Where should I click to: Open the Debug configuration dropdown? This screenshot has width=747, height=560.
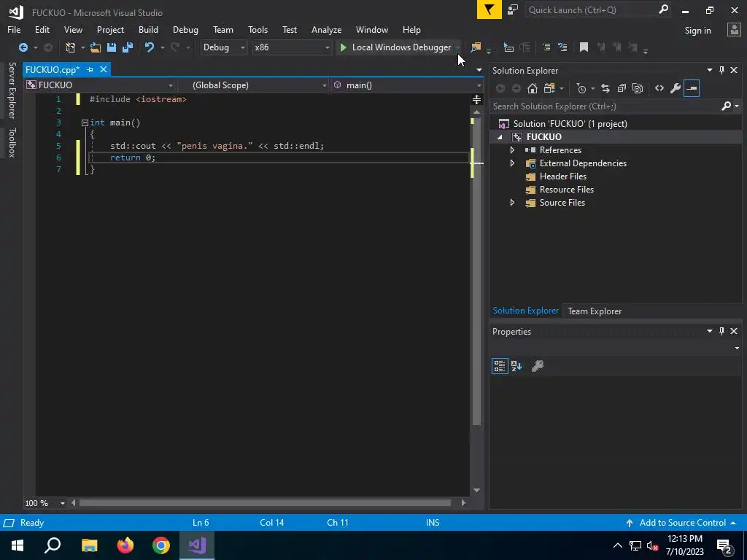coord(223,47)
